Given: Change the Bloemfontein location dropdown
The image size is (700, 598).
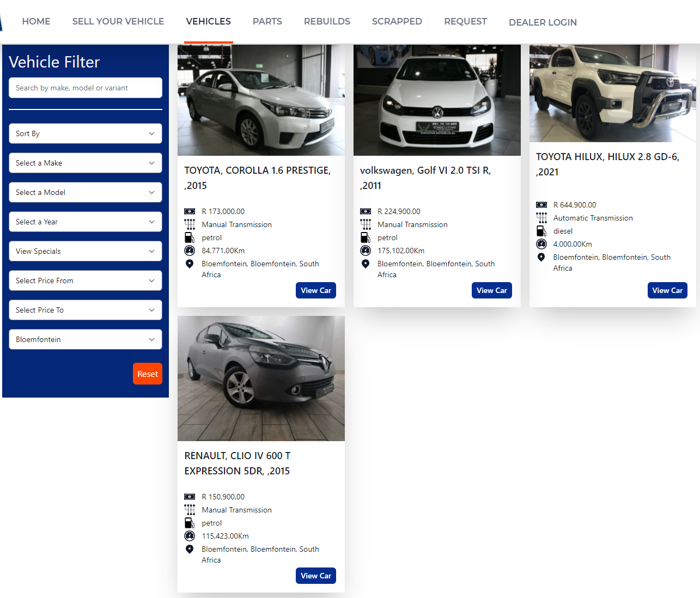Looking at the screenshot, I should [86, 339].
